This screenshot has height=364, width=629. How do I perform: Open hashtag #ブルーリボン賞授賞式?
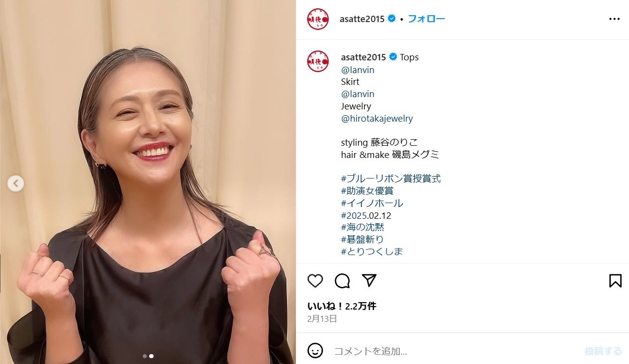[391, 179]
